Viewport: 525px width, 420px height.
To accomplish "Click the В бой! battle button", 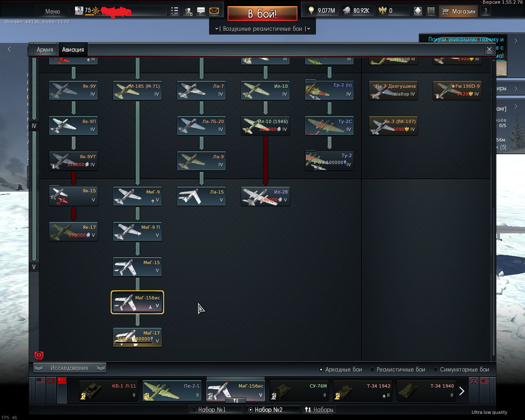I will [262, 14].
